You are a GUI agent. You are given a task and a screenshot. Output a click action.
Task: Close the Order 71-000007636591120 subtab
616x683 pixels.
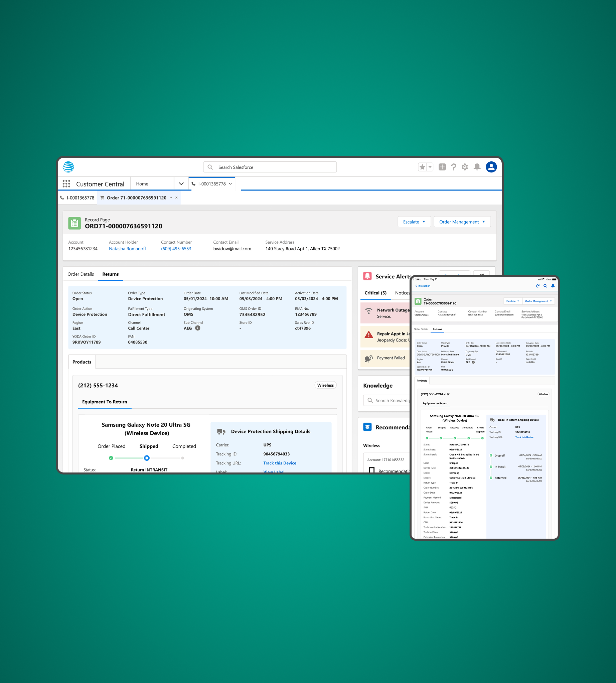176,198
